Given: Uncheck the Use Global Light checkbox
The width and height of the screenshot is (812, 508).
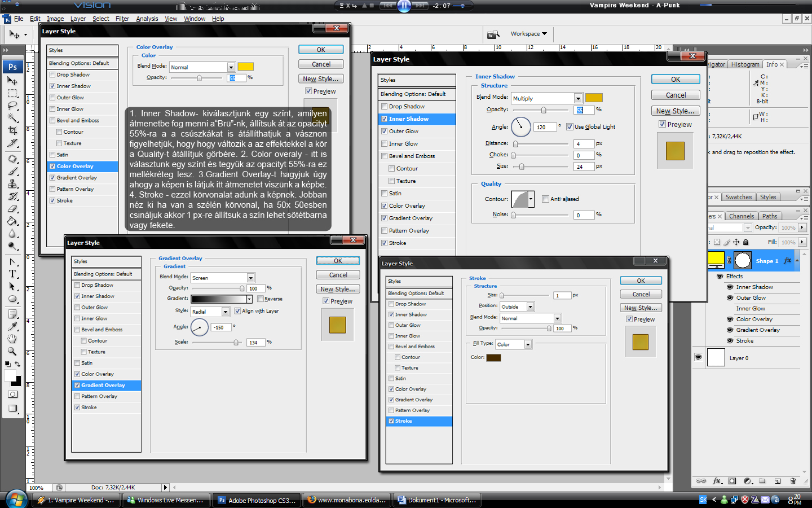Looking at the screenshot, I should (x=570, y=127).
